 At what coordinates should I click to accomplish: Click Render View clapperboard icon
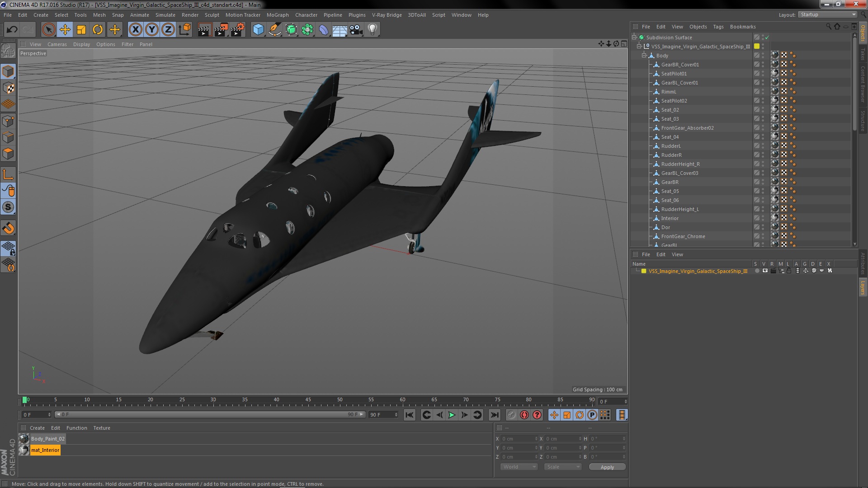pyautogui.click(x=204, y=30)
